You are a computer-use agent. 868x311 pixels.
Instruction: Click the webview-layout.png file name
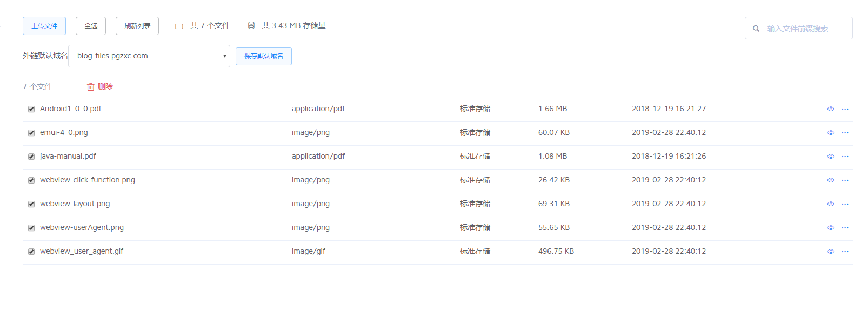point(75,204)
